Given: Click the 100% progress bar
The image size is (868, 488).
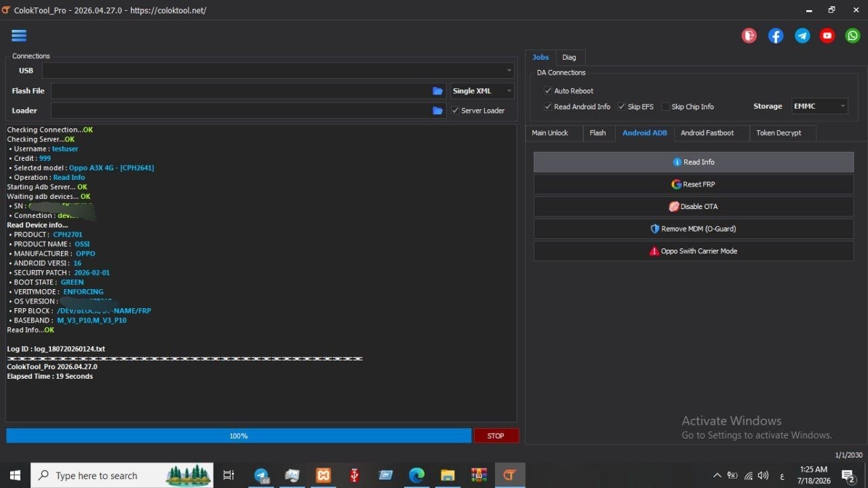Looking at the screenshot, I should point(239,436).
